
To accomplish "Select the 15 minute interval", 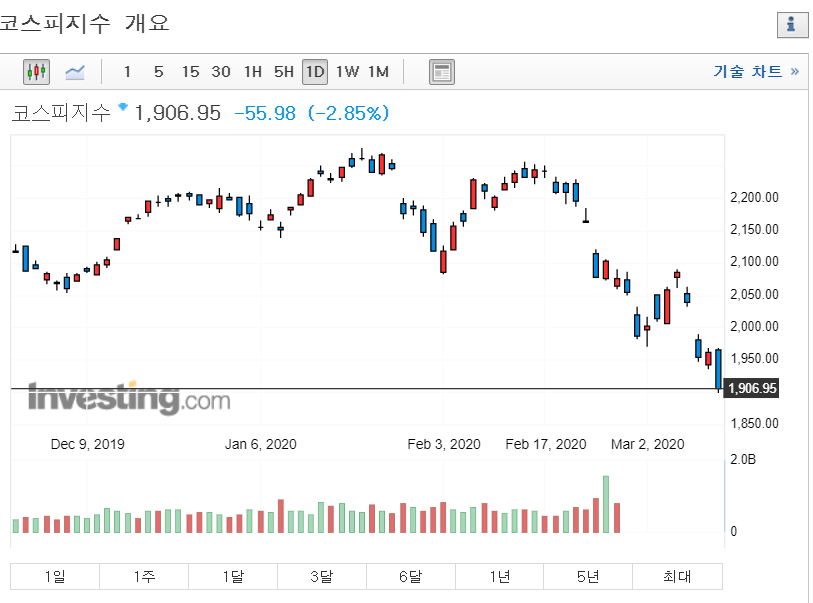I will point(190,72).
